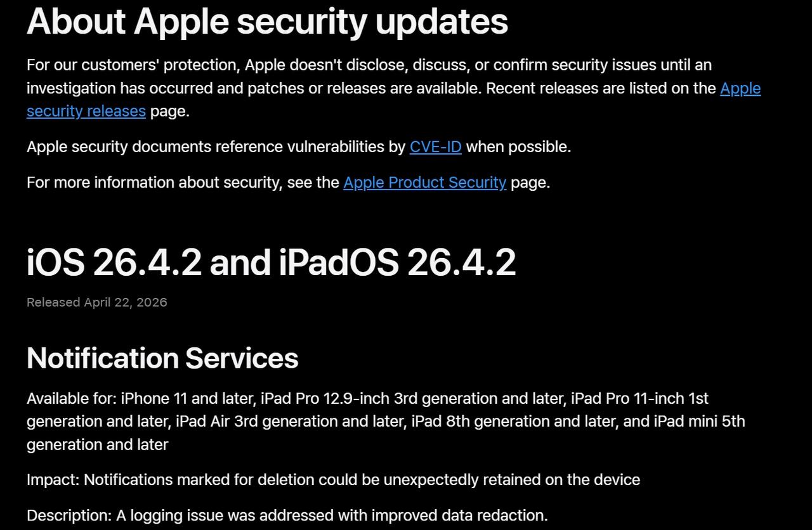Image resolution: width=812 pixels, height=530 pixels.
Task: Click the "Impact:" line about retained notifications
Action: [333, 480]
